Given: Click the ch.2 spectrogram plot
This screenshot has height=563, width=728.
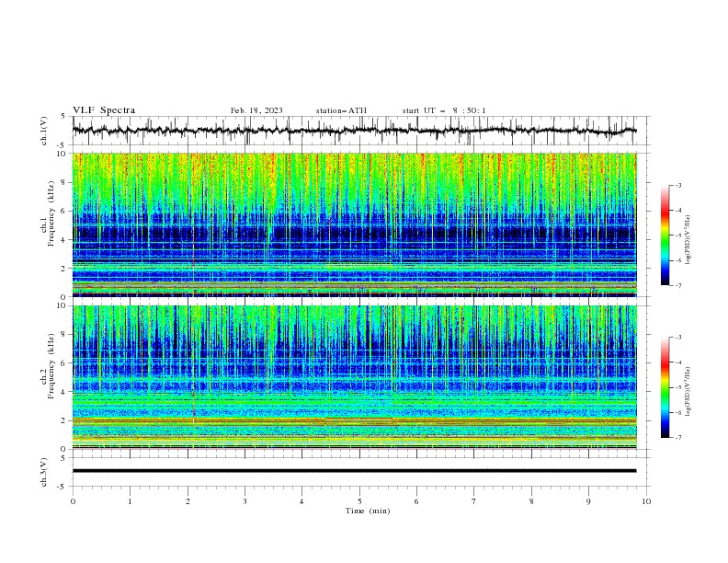Looking at the screenshot, I should coord(354,377).
